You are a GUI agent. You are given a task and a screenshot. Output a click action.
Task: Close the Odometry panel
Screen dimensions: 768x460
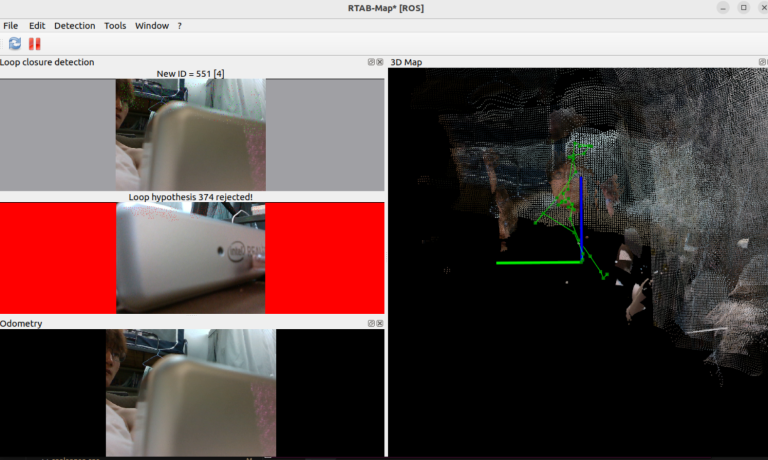tap(380, 324)
